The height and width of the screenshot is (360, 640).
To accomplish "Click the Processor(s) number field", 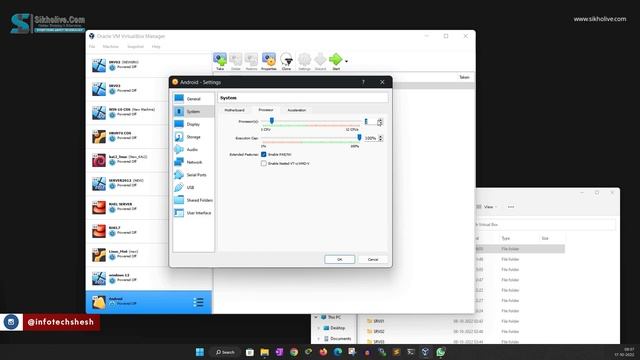I will point(370,122).
